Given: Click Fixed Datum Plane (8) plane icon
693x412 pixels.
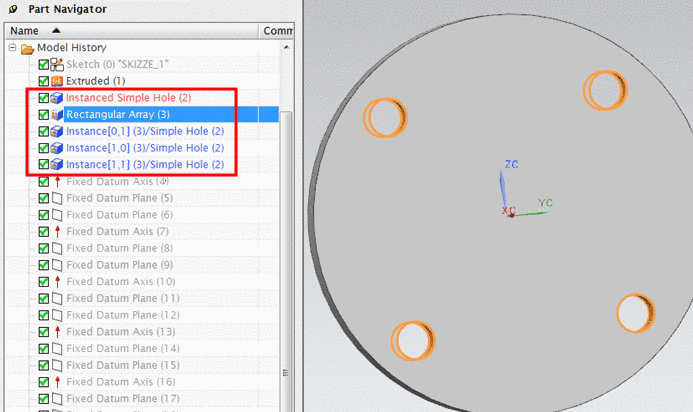Looking at the screenshot, I should (57, 248).
